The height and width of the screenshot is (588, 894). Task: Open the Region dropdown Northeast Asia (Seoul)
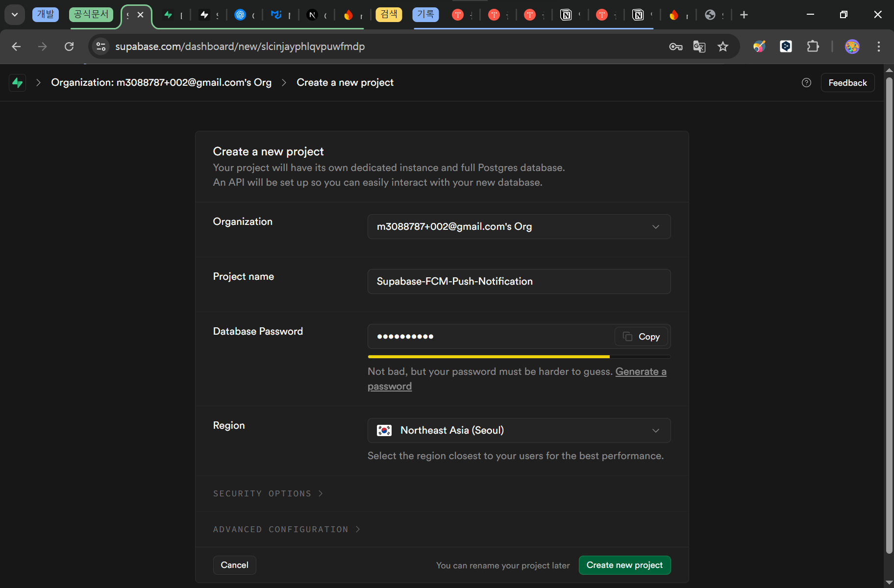(519, 430)
